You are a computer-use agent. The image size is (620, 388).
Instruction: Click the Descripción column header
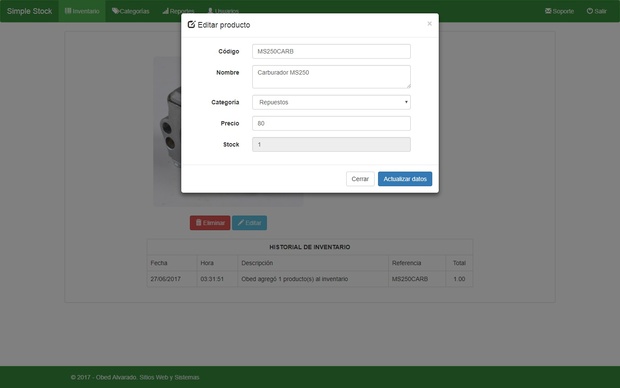click(x=313, y=263)
